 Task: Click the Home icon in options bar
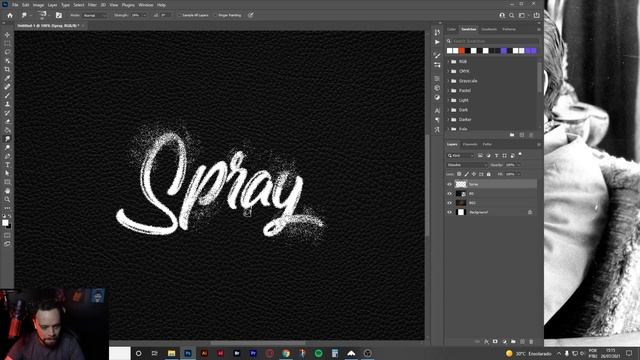pos(10,15)
